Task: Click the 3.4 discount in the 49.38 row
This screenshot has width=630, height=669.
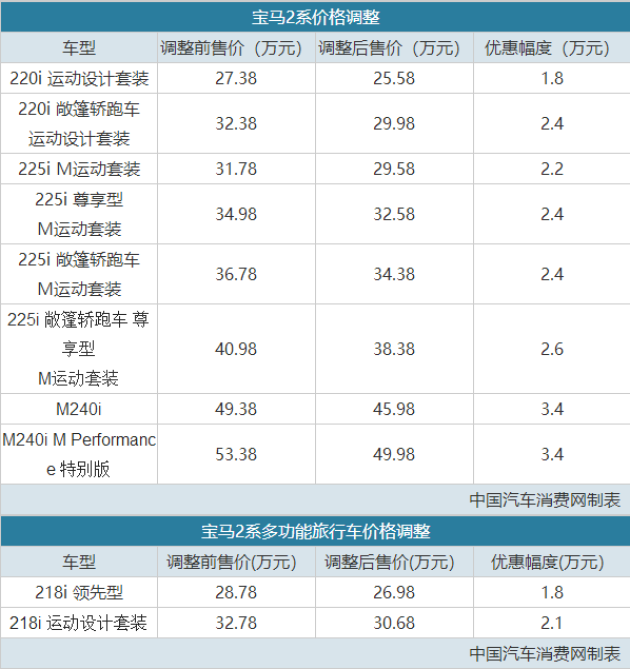Action: coord(552,409)
